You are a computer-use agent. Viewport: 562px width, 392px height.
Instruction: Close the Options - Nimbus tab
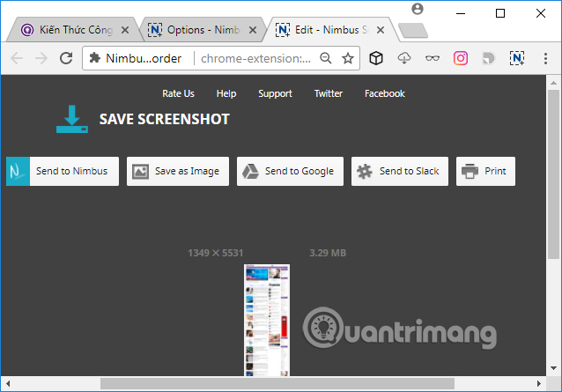click(253, 30)
